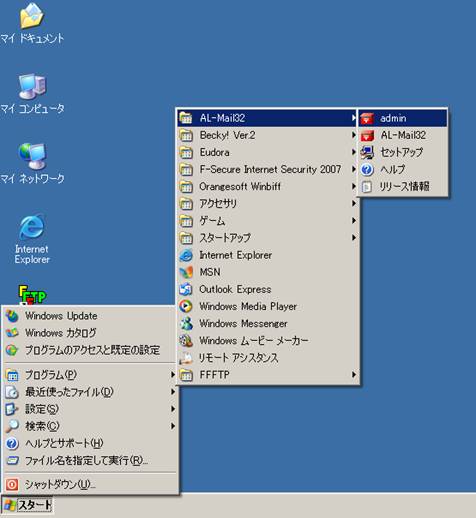Open Windows カタログ entry
Image resolution: width=476 pixels, height=518 pixels.
pyautogui.click(x=90, y=333)
